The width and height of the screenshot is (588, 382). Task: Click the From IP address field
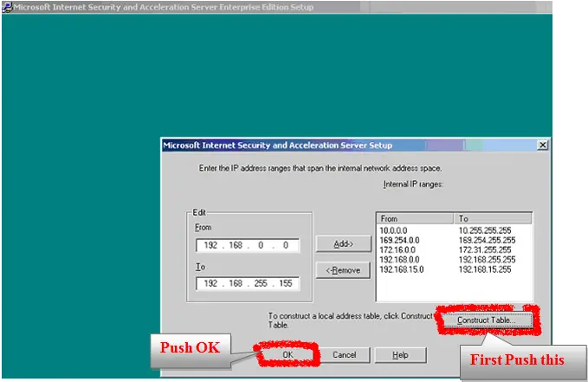[x=248, y=245]
